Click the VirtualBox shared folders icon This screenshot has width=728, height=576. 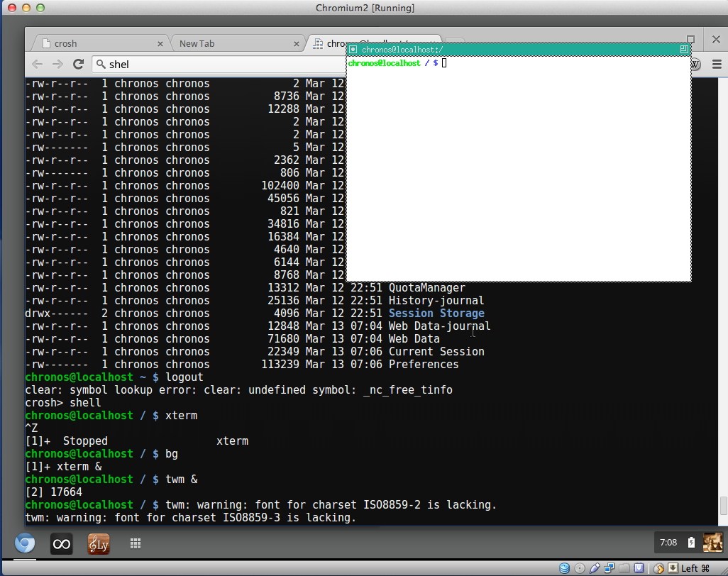click(x=624, y=568)
